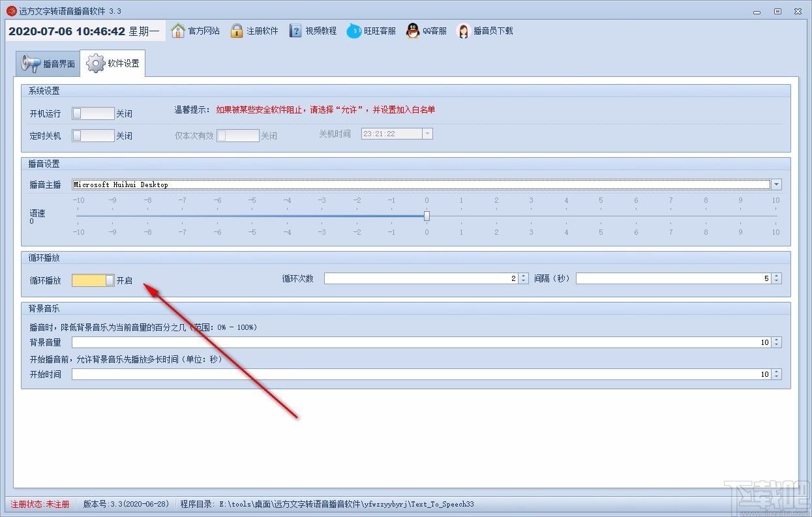Toggle the 仅本次有效 switch

click(238, 136)
